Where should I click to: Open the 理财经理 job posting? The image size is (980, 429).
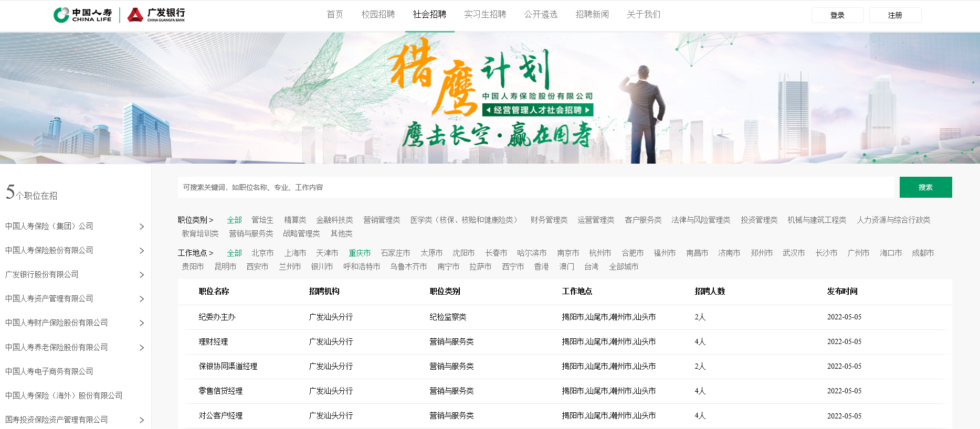[213, 341]
